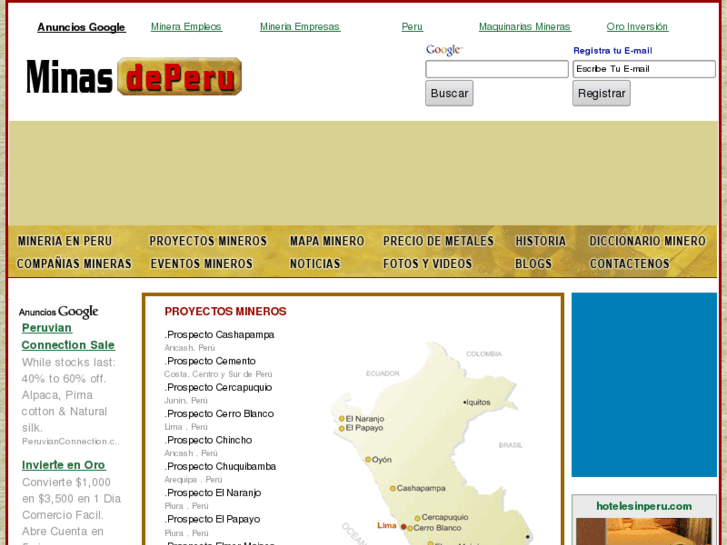The width and height of the screenshot is (727, 545).
Task: Click the El Papayo marker on the map
Action: pos(342,428)
